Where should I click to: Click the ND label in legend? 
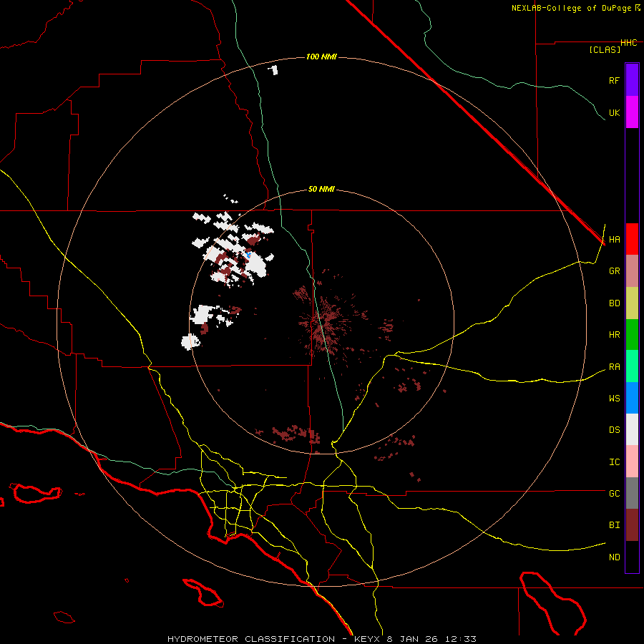pyautogui.click(x=614, y=557)
